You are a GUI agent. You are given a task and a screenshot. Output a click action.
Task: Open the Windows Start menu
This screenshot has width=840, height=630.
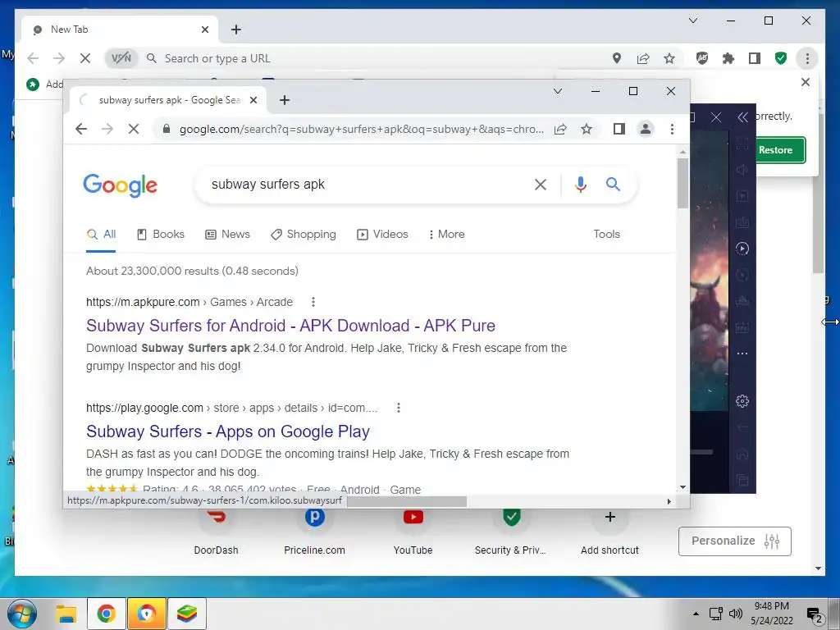[x=22, y=614]
